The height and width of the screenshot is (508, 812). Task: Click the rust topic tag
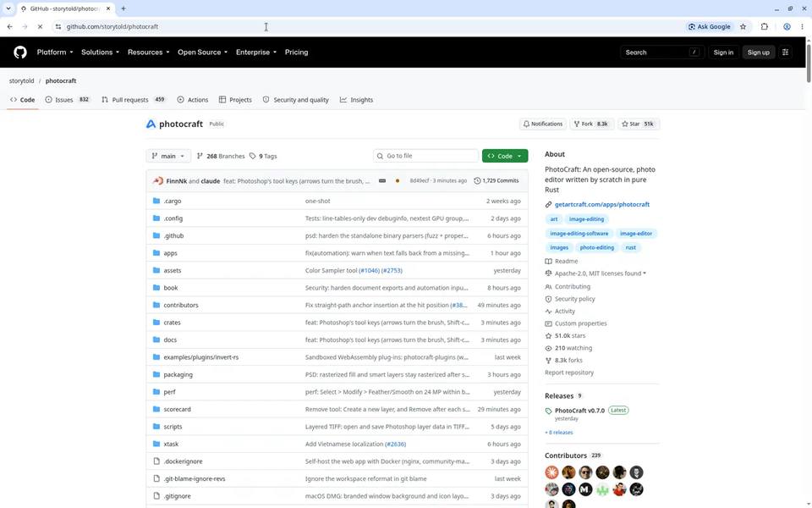pyautogui.click(x=630, y=247)
